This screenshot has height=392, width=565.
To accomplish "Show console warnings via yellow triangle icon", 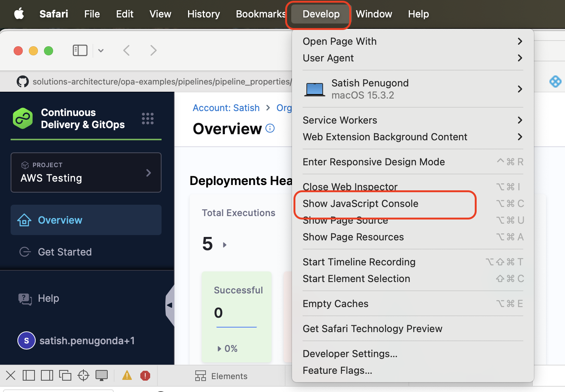I will pos(127,376).
